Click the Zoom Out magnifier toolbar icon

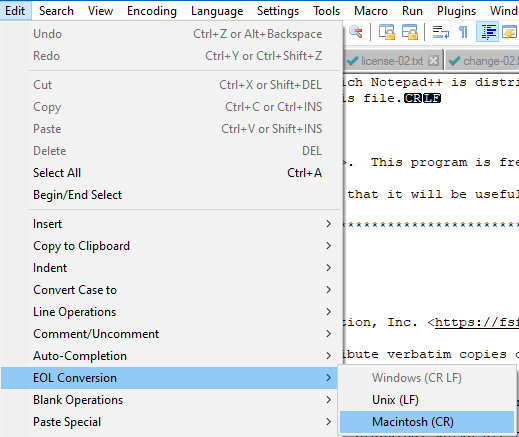[356, 32]
